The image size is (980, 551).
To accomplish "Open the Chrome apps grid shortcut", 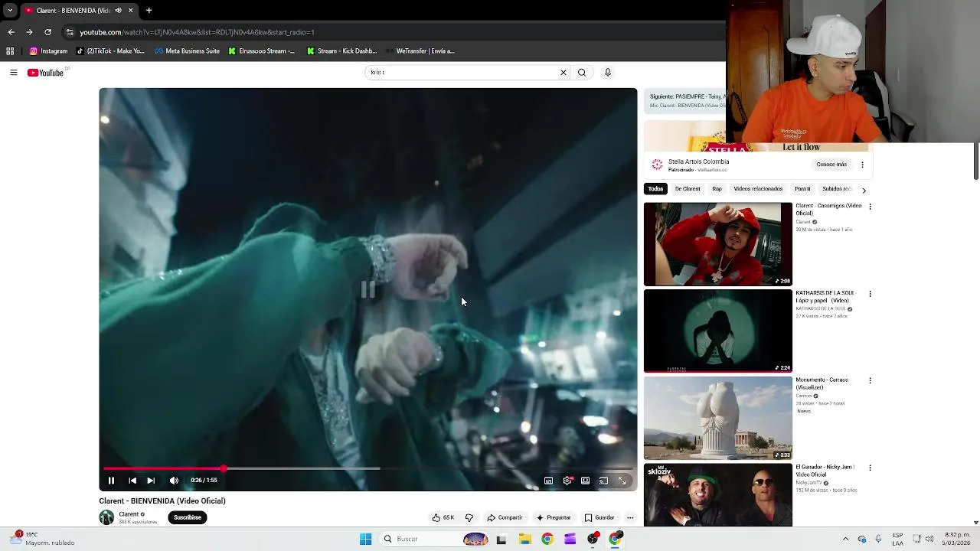I will click(x=10, y=51).
